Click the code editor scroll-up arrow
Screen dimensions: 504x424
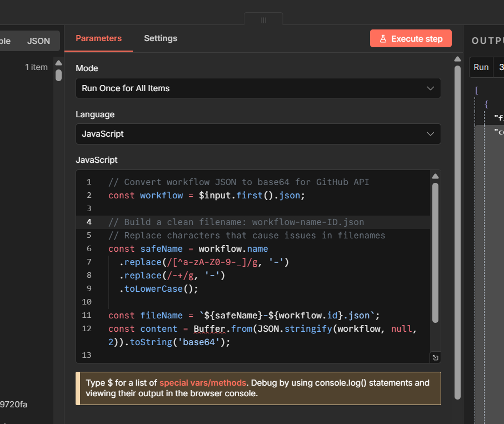point(436,177)
